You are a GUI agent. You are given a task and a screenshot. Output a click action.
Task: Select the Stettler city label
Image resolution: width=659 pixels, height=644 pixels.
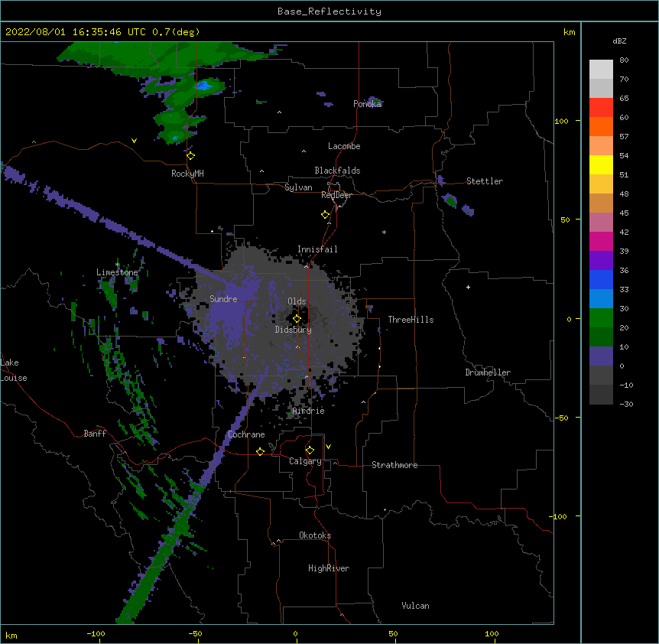[x=485, y=181]
